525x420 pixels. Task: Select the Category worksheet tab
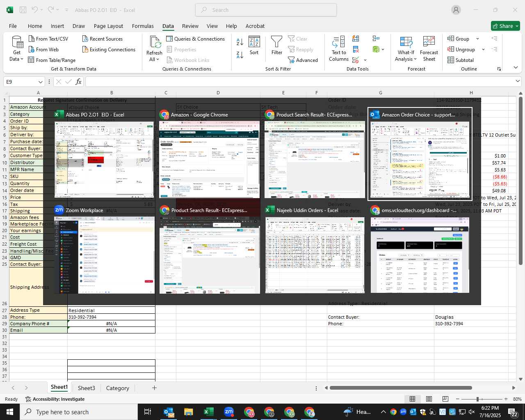[117, 388]
